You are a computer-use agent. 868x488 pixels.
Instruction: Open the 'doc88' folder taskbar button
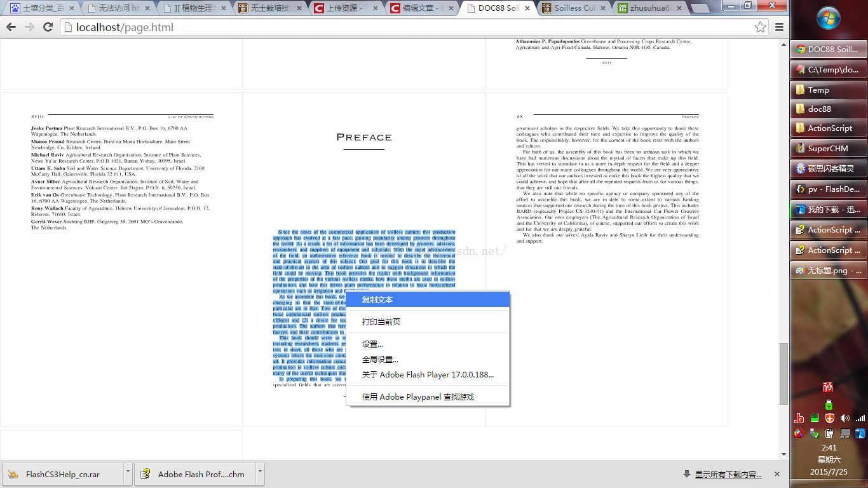pos(828,109)
